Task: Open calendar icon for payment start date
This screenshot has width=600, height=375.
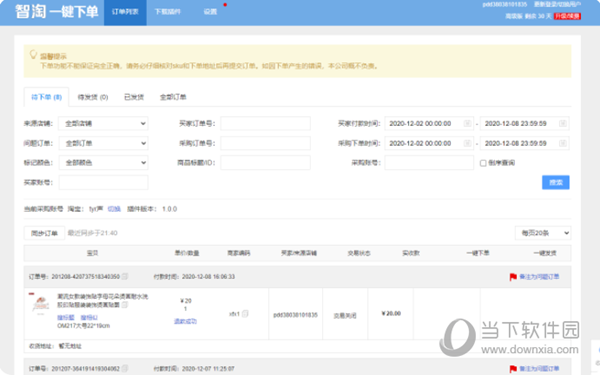Action: coord(467,123)
